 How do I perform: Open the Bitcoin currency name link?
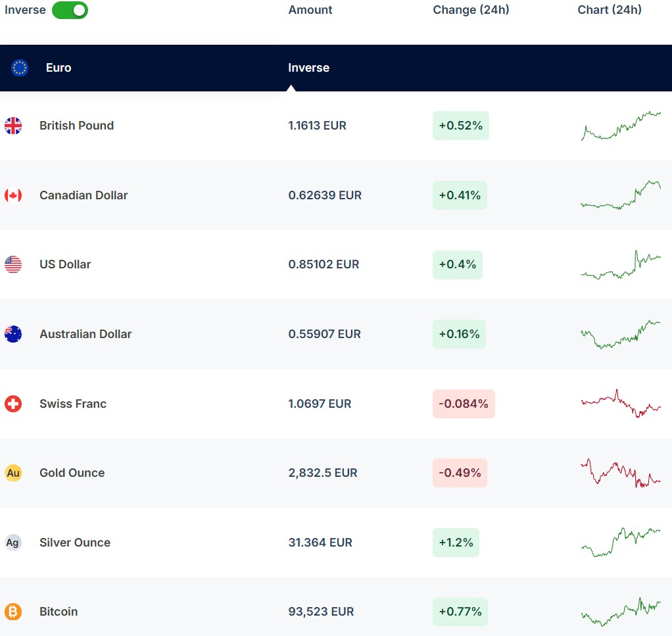pos(59,612)
